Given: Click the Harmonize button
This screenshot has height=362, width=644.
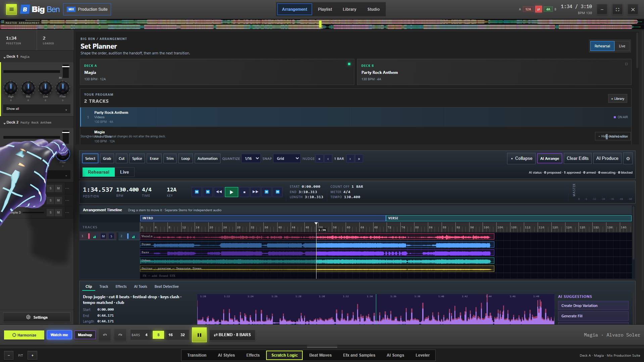Looking at the screenshot, I should pos(24,335).
